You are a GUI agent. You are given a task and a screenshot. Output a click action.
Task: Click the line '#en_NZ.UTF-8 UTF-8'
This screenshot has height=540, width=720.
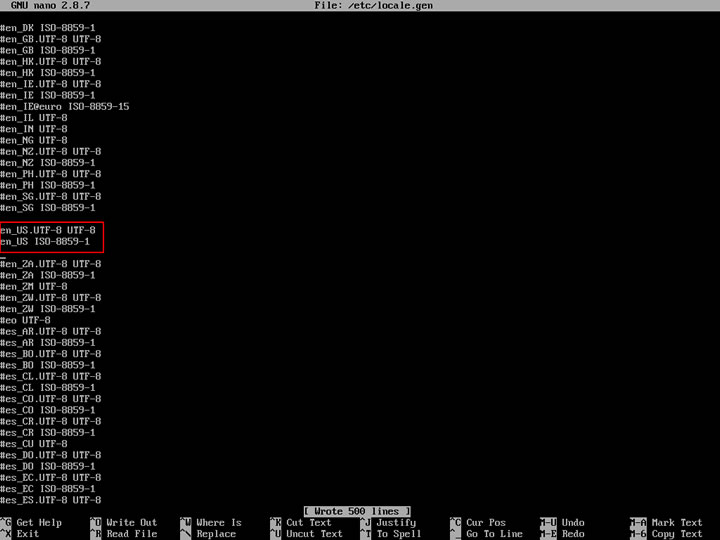[51, 152]
